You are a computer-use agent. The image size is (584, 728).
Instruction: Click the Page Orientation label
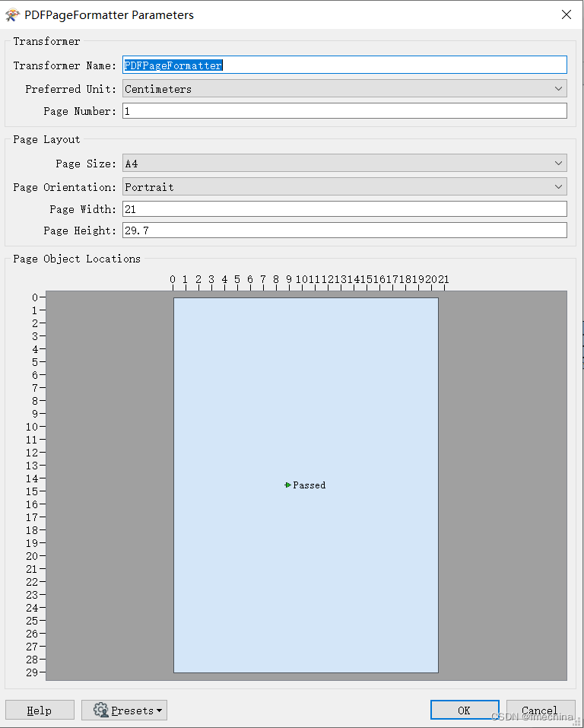click(x=65, y=187)
